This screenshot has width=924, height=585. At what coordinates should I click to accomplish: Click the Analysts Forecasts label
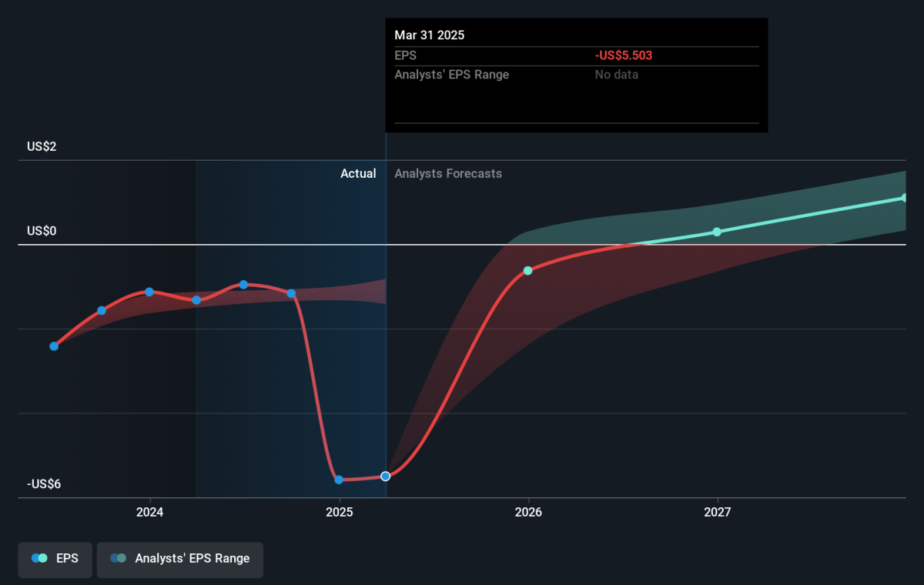[x=448, y=174]
